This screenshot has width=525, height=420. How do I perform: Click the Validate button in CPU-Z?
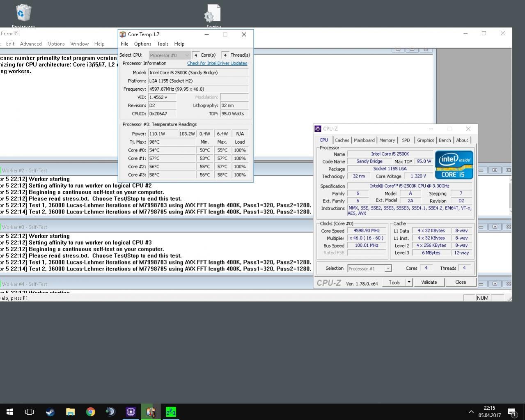[x=429, y=282]
